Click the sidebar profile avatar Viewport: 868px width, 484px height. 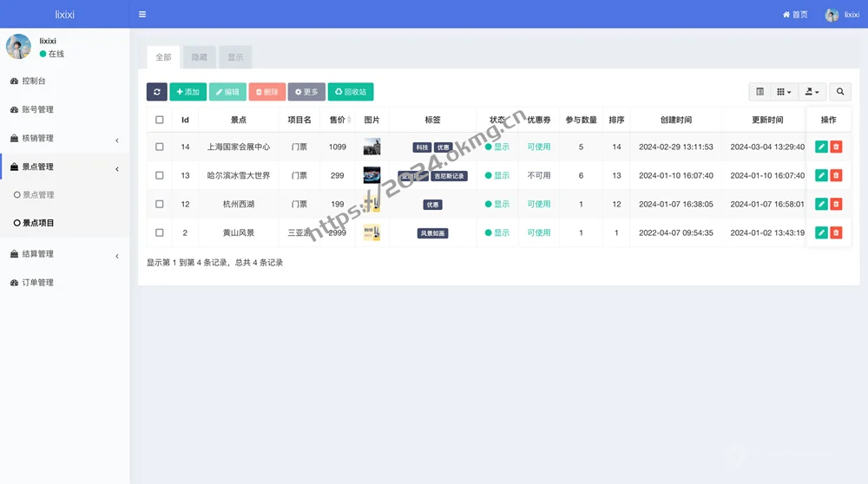point(18,47)
